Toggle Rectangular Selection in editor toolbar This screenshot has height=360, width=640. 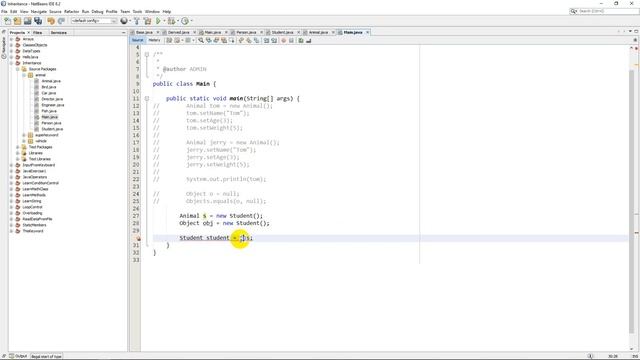pos(231,40)
